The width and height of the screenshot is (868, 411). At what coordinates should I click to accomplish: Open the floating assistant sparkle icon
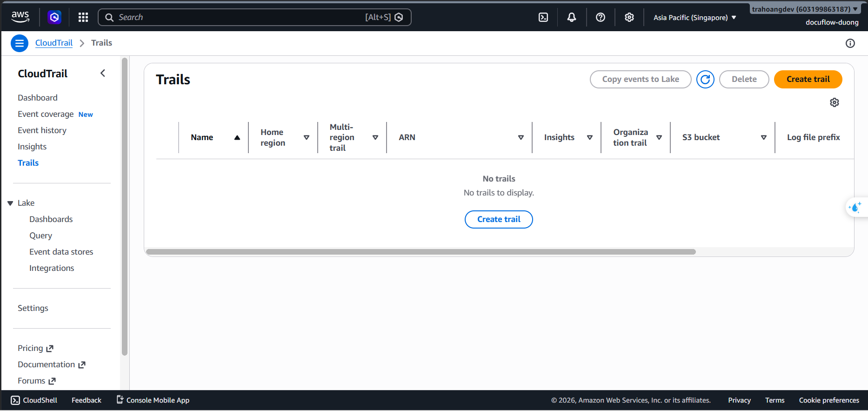(855, 207)
